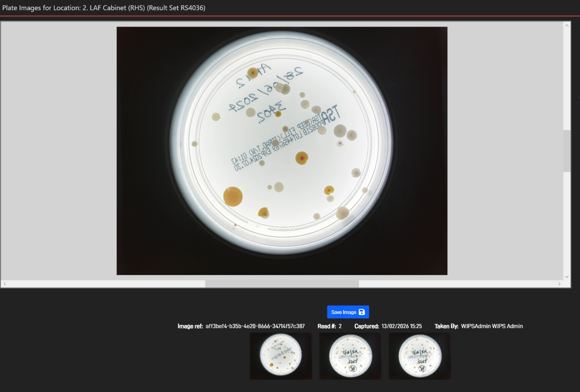The height and width of the screenshot is (392, 580).
Task: Select image ref aff3bef4-b35b-4e20-8666-34714f57c387
Action: [255, 326]
